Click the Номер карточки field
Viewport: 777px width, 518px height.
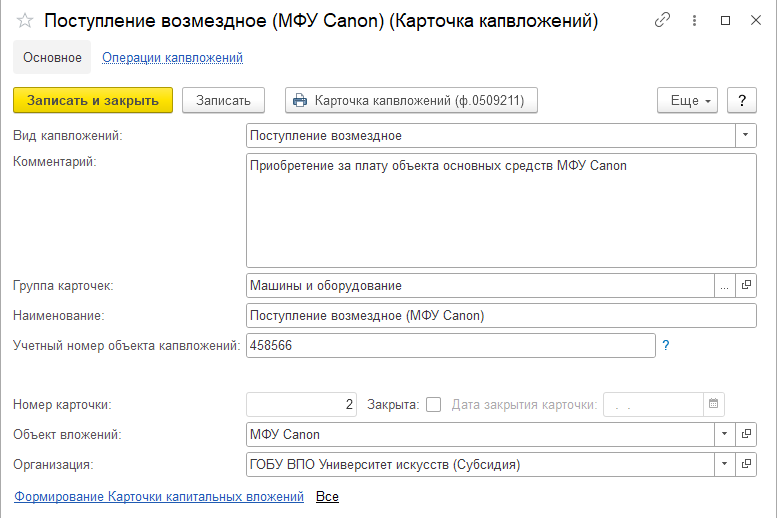(301, 404)
